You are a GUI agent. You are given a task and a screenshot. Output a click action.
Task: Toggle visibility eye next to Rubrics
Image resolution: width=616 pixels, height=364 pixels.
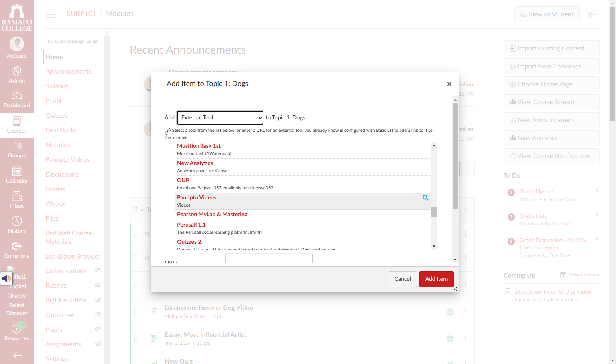click(x=98, y=285)
